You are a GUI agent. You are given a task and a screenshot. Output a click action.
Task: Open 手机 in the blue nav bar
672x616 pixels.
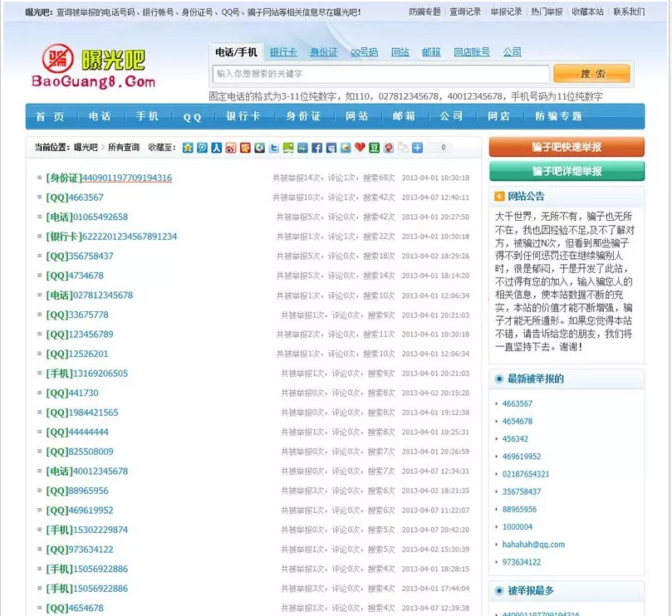point(147,116)
